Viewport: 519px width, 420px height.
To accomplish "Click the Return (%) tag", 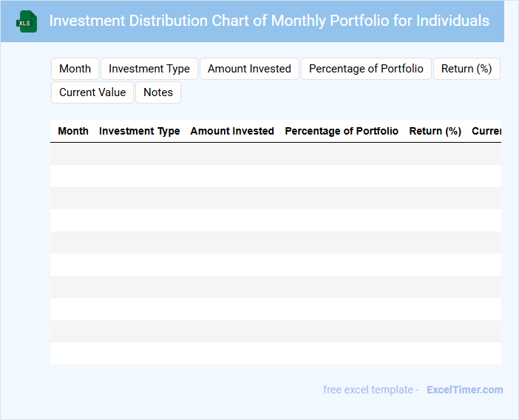I will pos(467,69).
